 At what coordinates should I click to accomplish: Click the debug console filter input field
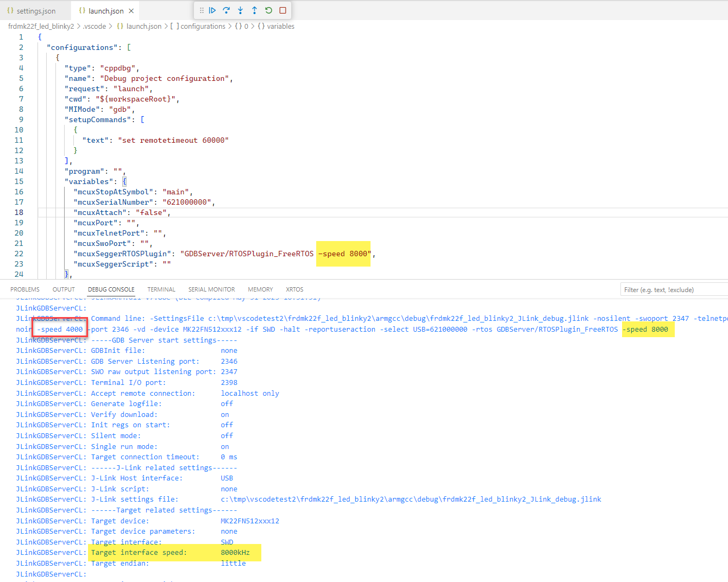coord(674,289)
